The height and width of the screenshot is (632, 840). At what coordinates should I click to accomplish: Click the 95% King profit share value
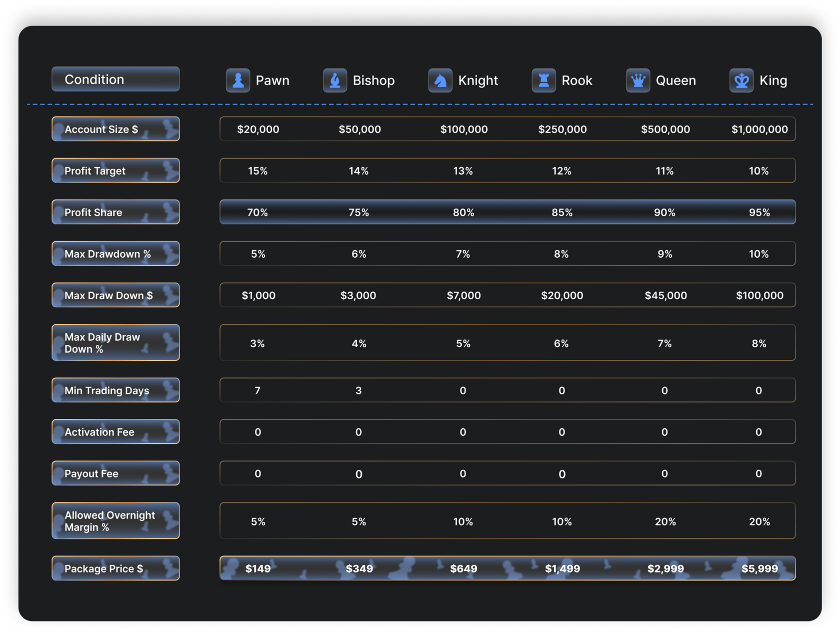pos(759,212)
